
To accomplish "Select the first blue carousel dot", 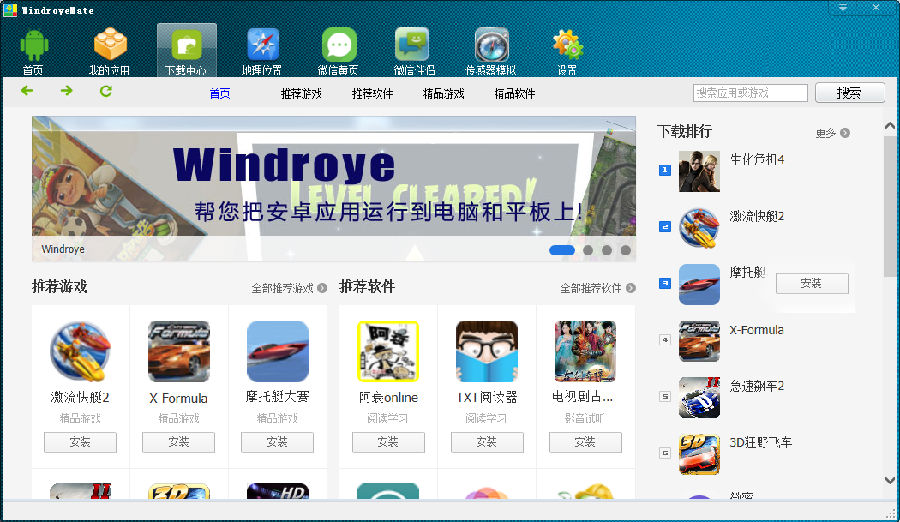I will [x=562, y=250].
